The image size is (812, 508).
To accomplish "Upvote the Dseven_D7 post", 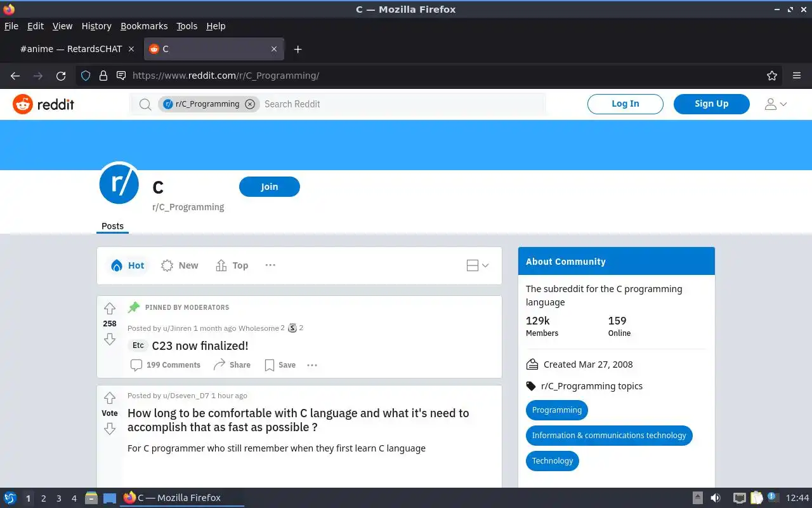I will pos(110,398).
